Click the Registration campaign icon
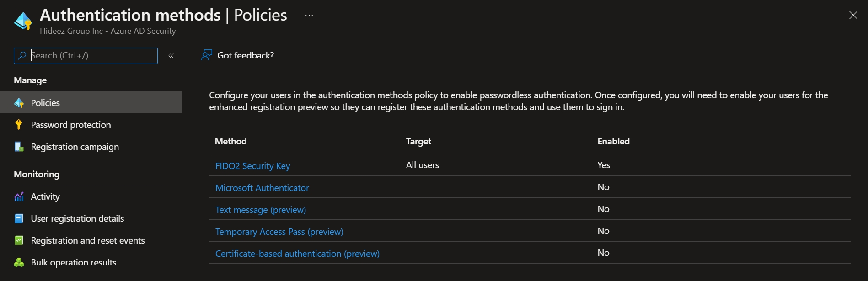This screenshot has width=868, height=281. [19, 147]
